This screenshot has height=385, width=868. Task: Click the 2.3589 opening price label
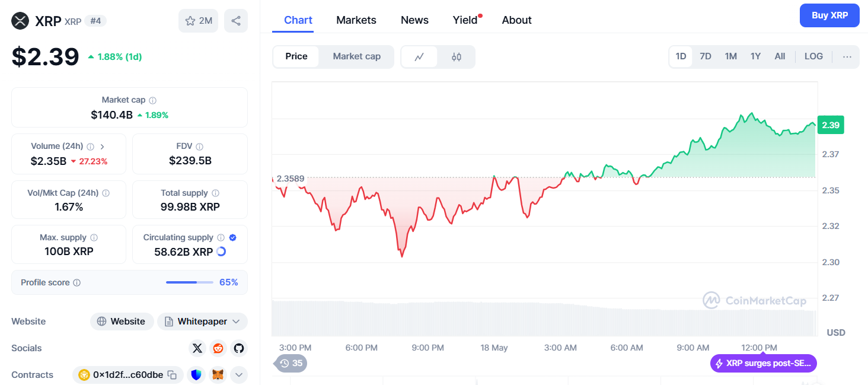click(290, 179)
